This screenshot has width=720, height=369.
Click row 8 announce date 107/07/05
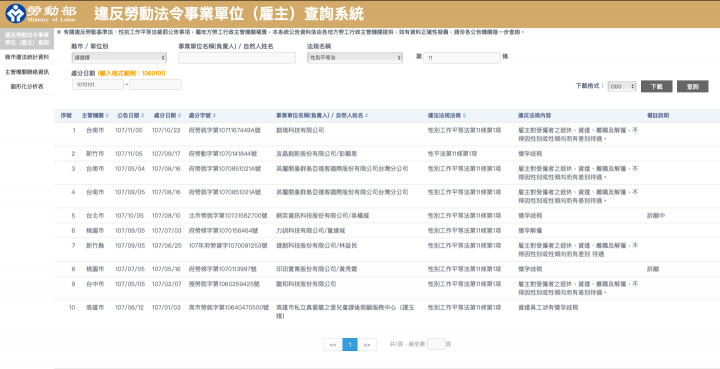tap(130, 269)
